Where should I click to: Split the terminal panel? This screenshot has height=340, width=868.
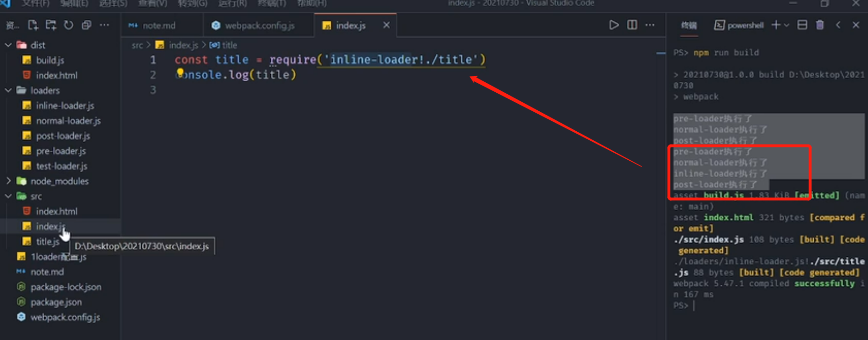[802, 25]
